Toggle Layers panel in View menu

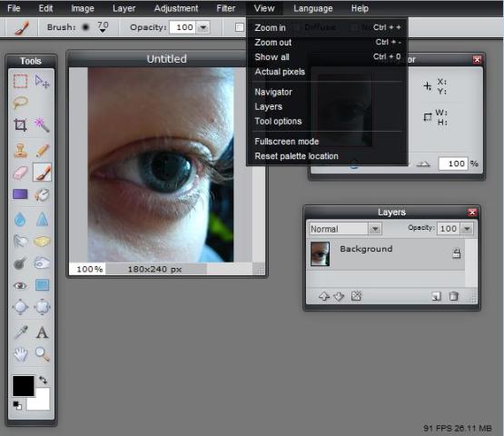[327, 106]
